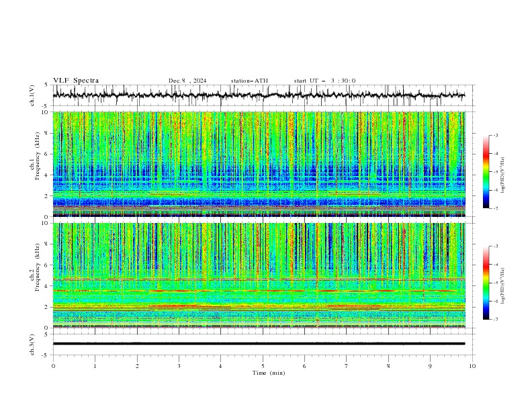Click the time axis tick label "8"
532x411 pixels.
388,366
